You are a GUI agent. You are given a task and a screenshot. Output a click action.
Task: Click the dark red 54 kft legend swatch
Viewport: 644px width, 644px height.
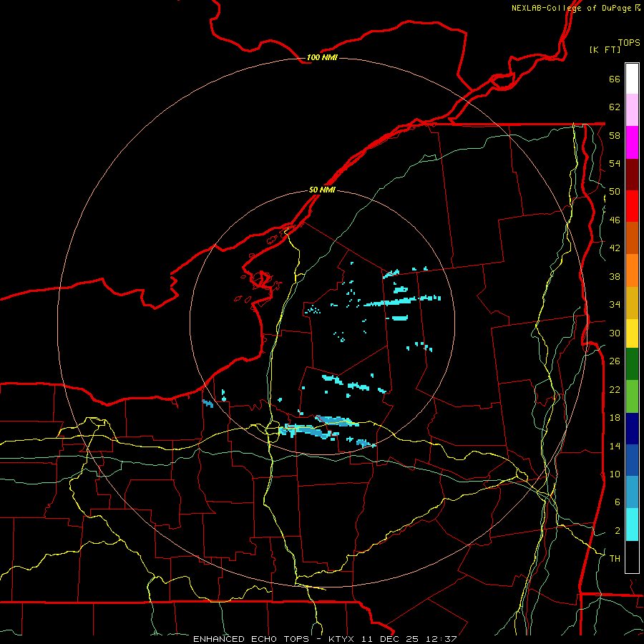click(632, 174)
